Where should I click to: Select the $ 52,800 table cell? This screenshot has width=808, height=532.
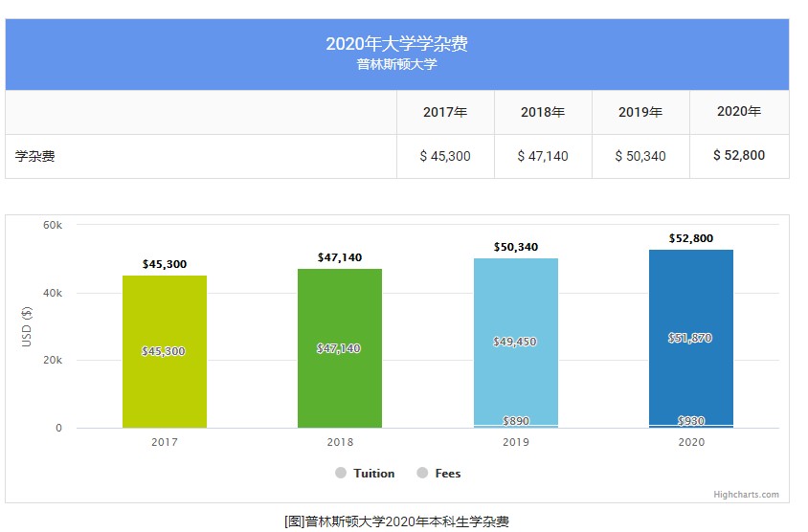coord(739,156)
